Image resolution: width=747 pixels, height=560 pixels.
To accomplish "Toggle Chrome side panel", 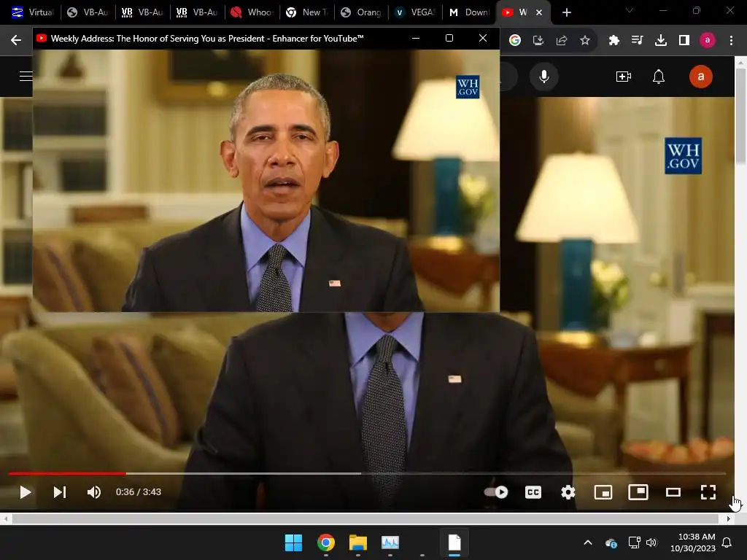I will (684, 41).
